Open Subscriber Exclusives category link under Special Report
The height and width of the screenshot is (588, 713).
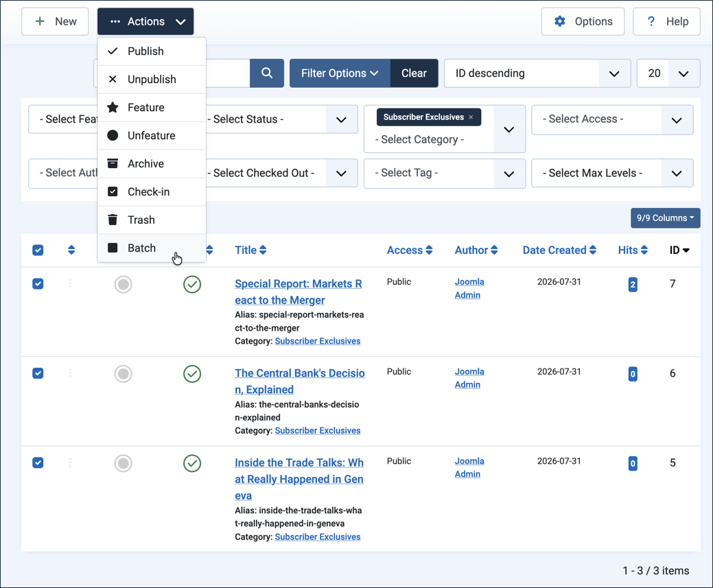(318, 341)
